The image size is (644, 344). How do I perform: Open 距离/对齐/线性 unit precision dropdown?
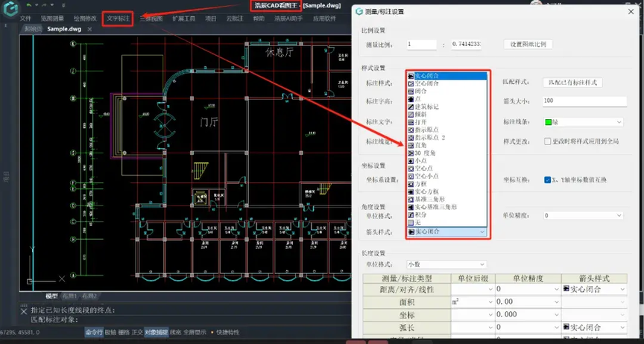click(557, 290)
